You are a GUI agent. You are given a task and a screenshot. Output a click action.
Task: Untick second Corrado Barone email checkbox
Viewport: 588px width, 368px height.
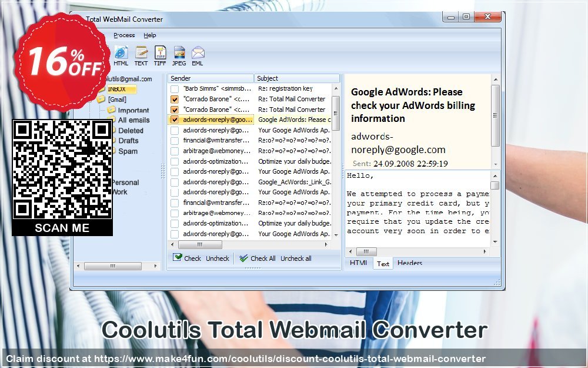(x=175, y=110)
